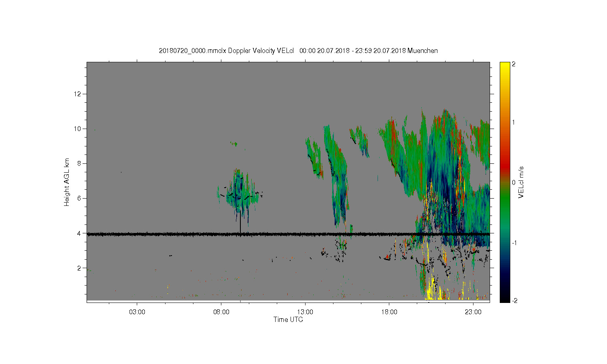Click the '08:00' time tick label

coord(221,312)
